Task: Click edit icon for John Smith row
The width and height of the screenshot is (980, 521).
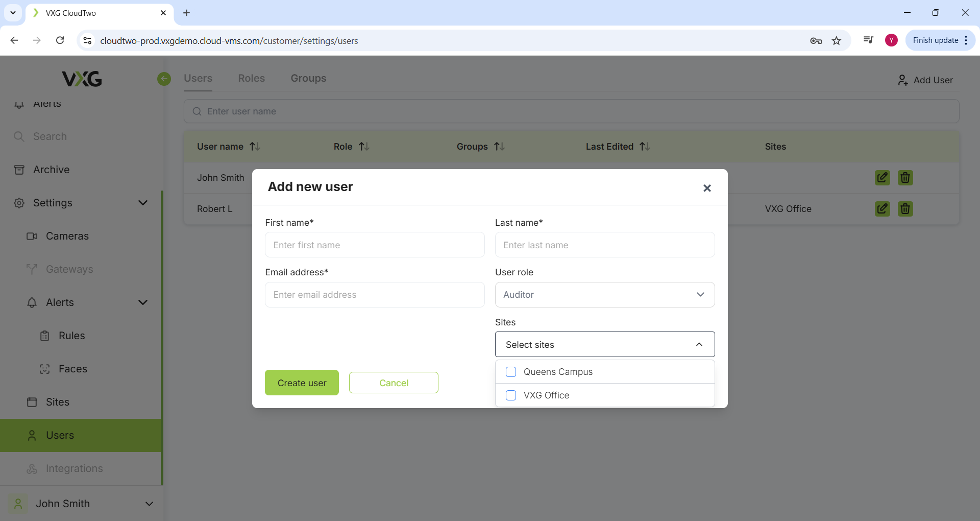Action: tap(882, 178)
